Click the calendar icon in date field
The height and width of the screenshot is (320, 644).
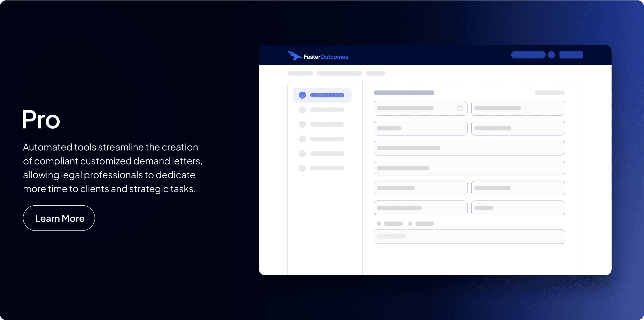point(460,108)
